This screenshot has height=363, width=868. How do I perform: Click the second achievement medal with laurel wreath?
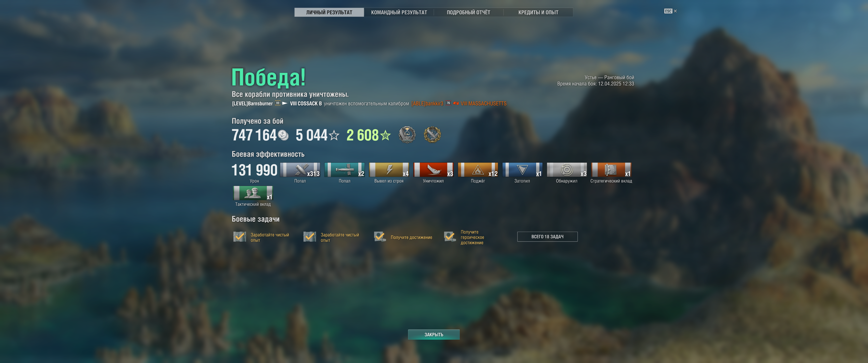(432, 135)
